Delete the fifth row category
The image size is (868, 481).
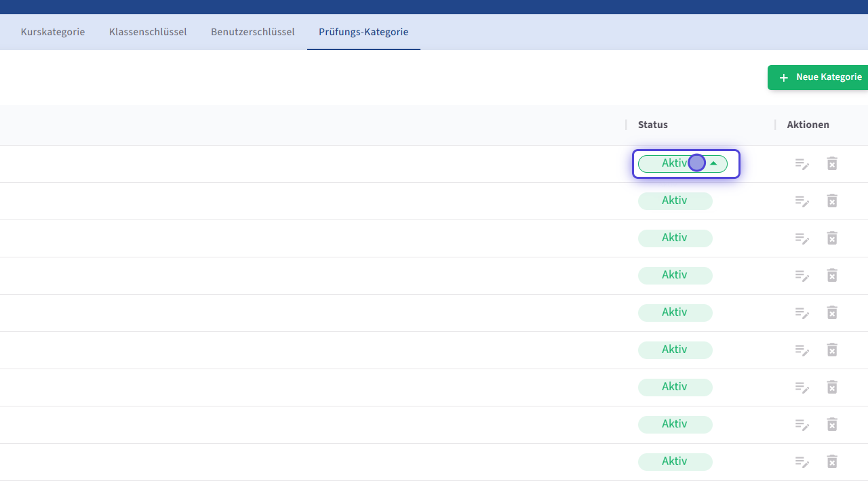coord(832,313)
